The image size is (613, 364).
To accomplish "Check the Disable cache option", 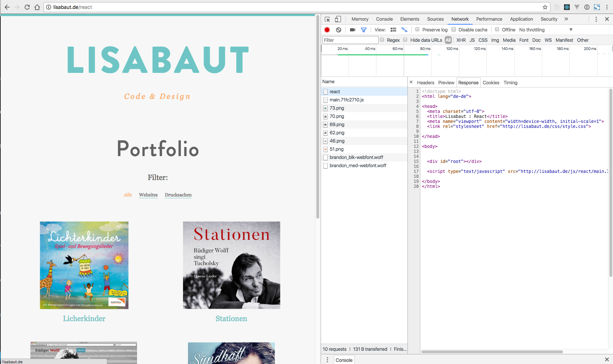I will click(x=454, y=30).
